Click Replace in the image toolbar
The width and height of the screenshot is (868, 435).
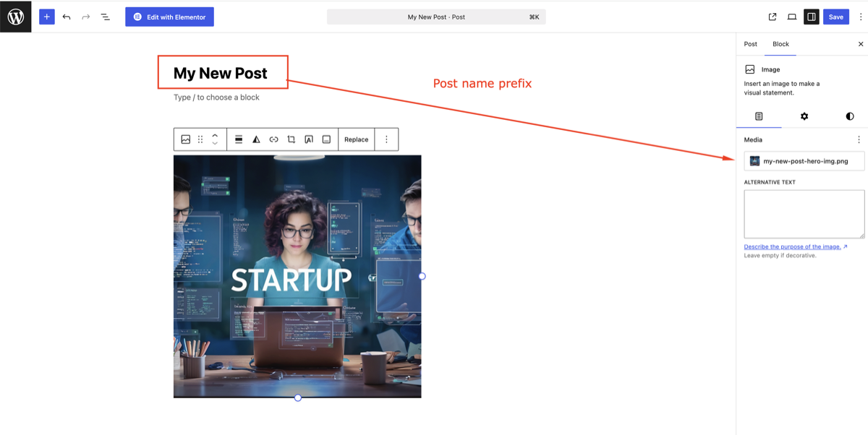pos(356,139)
